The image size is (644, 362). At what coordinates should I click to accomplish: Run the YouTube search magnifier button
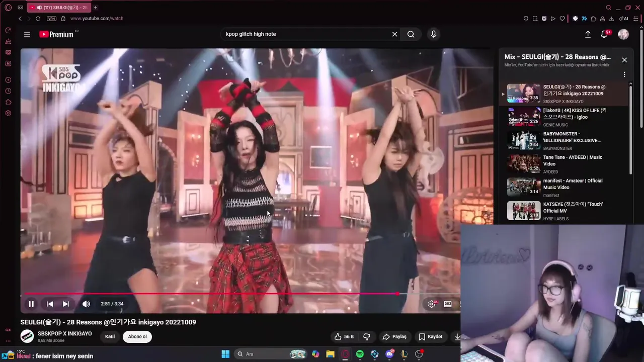click(411, 34)
